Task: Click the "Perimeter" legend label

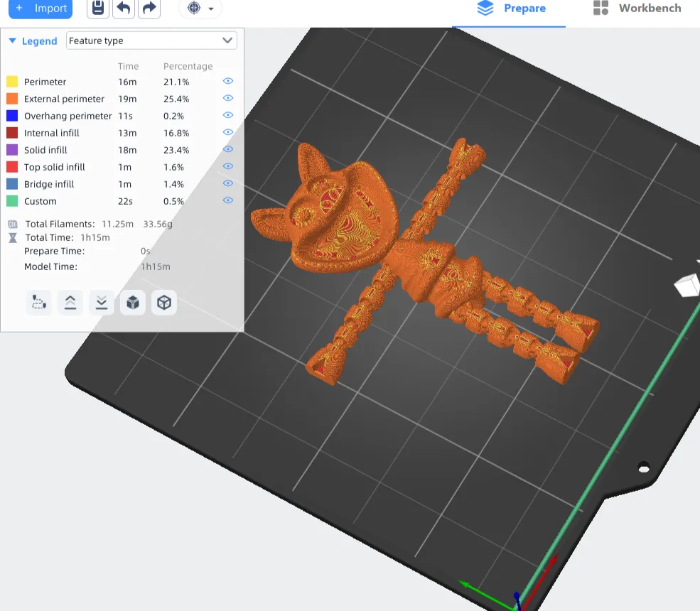Action: (45, 82)
